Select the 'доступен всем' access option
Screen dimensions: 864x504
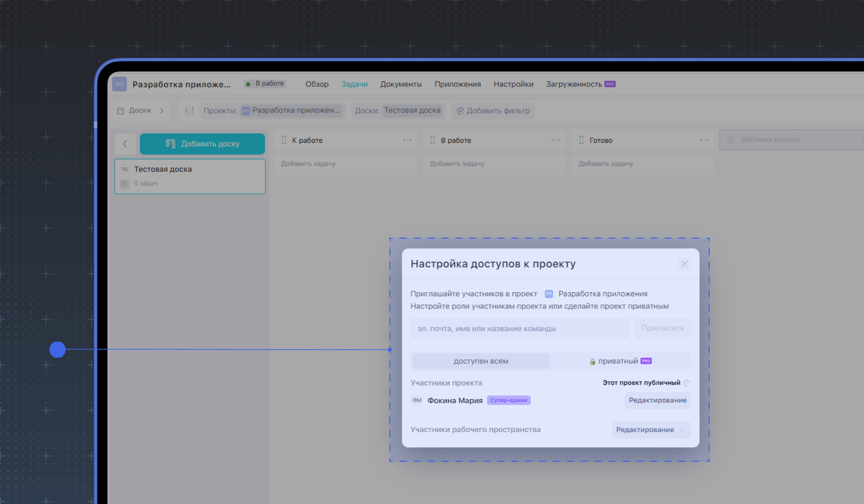(480, 361)
